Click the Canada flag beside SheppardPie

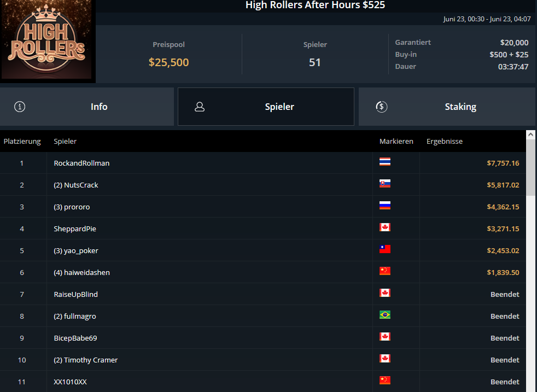(x=385, y=227)
